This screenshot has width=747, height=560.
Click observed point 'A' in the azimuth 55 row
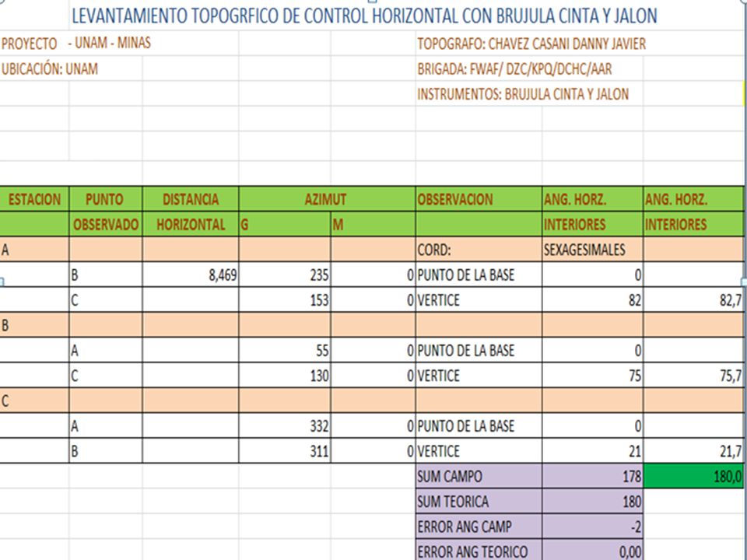point(105,351)
